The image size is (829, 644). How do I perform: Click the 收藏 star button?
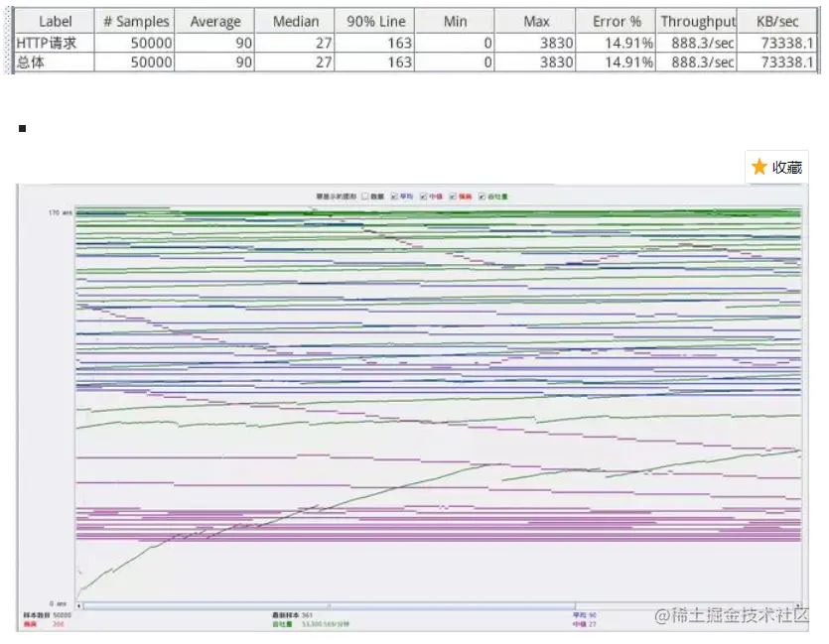point(776,167)
